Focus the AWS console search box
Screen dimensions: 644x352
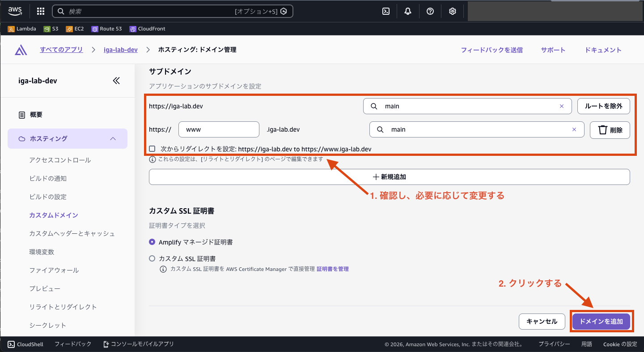click(x=173, y=11)
